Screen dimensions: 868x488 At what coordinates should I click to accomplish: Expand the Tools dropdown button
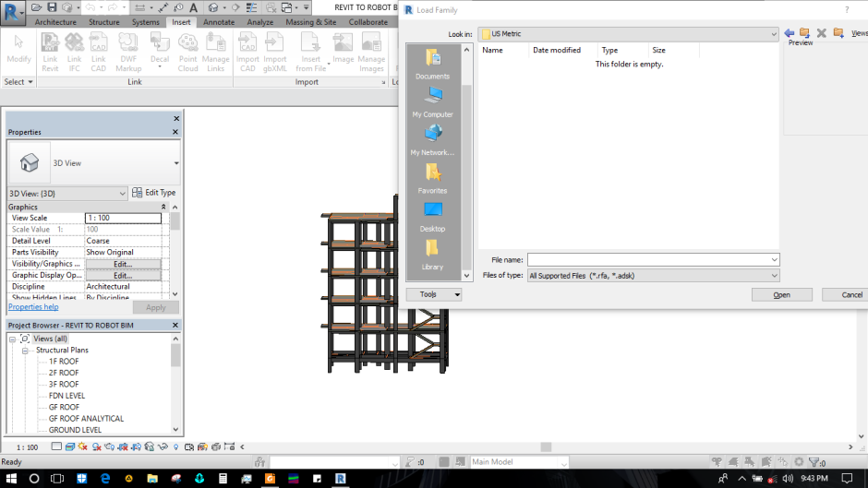point(434,294)
